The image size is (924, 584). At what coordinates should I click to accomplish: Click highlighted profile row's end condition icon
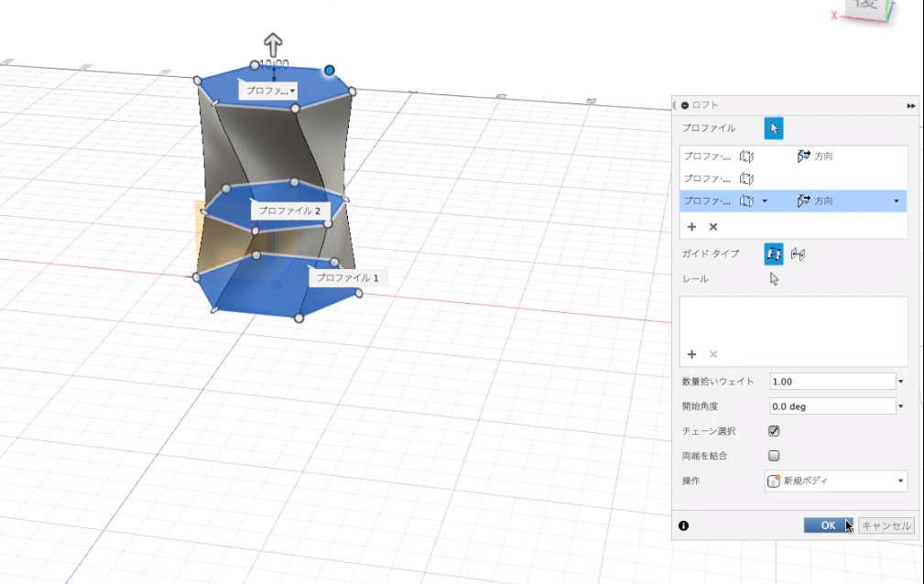point(746,201)
